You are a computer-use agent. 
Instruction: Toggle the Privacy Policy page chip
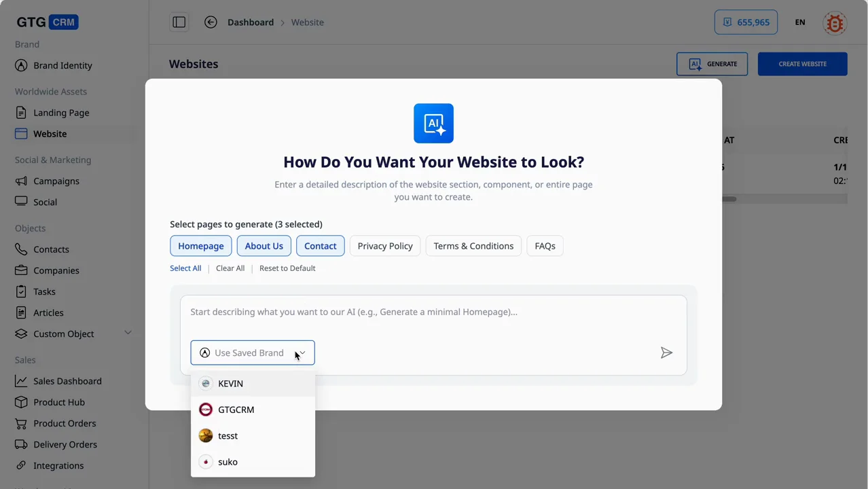point(385,246)
